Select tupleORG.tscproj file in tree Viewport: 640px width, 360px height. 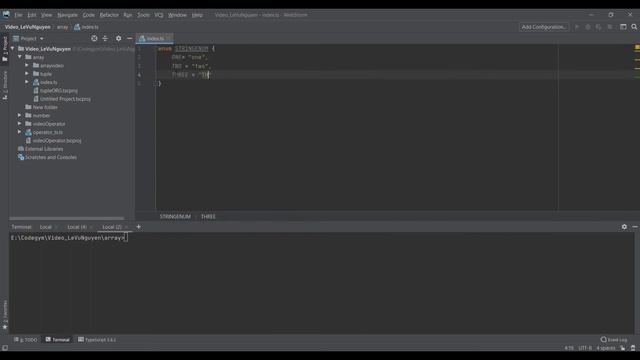click(x=59, y=91)
